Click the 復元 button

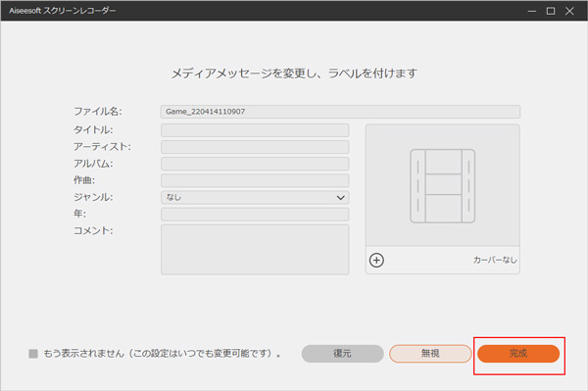(x=342, y=354)
